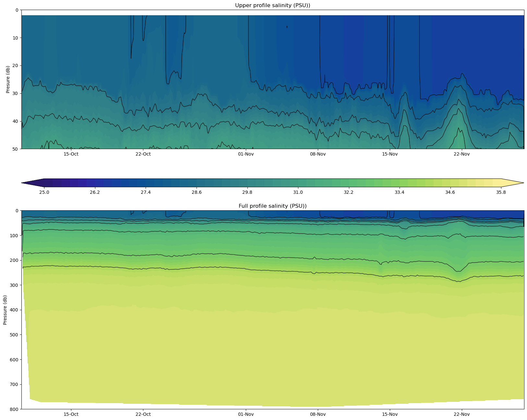The image size is (527, 420).
Task: Select the 35.8 label on the colorbar
Action: (x=501, y=192)
